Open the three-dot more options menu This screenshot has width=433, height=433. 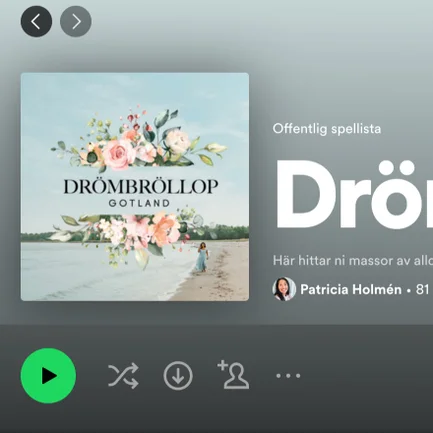point(288,376)
